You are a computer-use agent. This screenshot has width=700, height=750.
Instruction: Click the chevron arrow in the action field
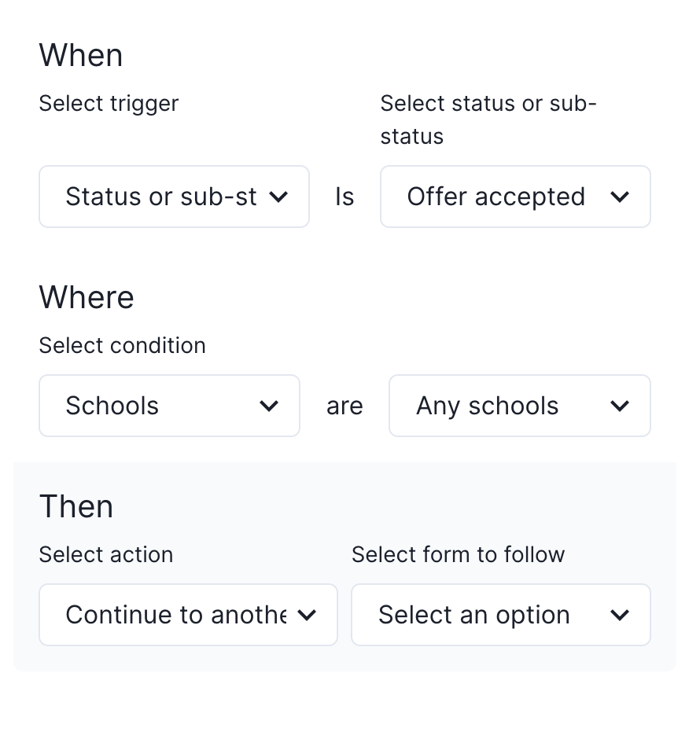pyautogui.click(x=307, y=615)
